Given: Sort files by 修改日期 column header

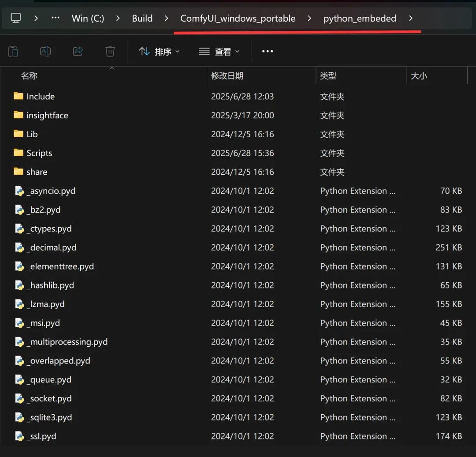Looking at the screenshot, I should point(227,76).
